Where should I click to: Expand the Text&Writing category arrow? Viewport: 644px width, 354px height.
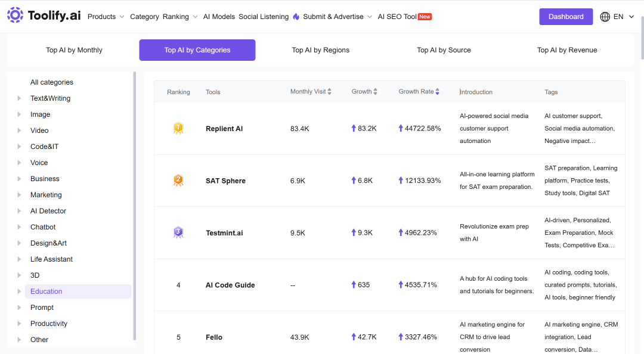tap(19, 98)
